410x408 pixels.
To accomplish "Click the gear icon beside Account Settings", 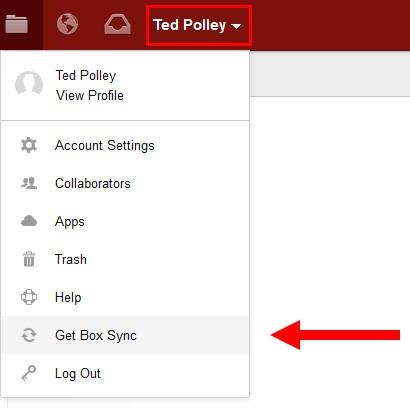I will pos(29,145).
